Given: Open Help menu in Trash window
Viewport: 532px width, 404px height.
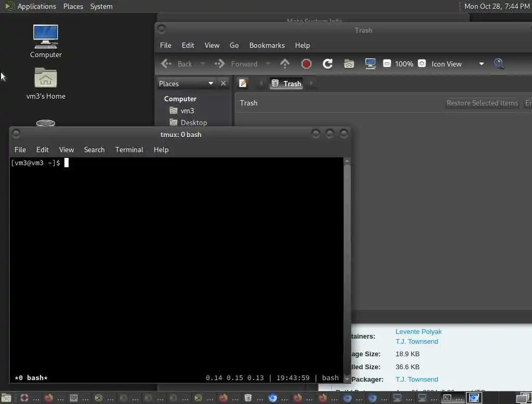Looking at the screenshot, I should click(x=302, y=46).
